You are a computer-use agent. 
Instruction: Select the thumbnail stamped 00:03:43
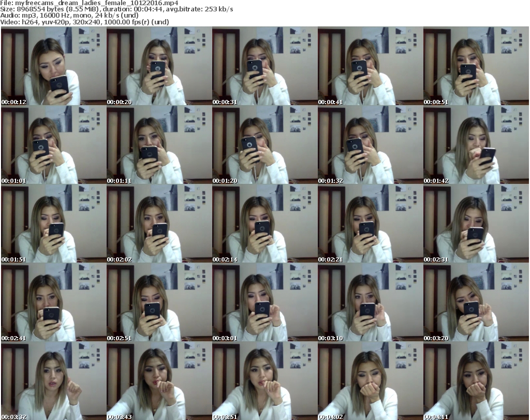[x=159, y=381]
